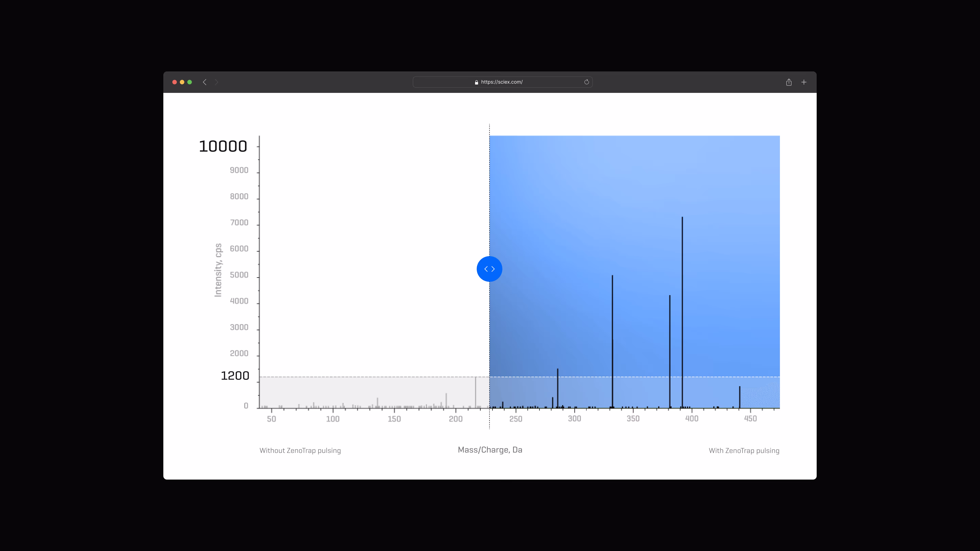Click the 3000 y-axis tick label

pyautogui.click(x=239, y=327)
